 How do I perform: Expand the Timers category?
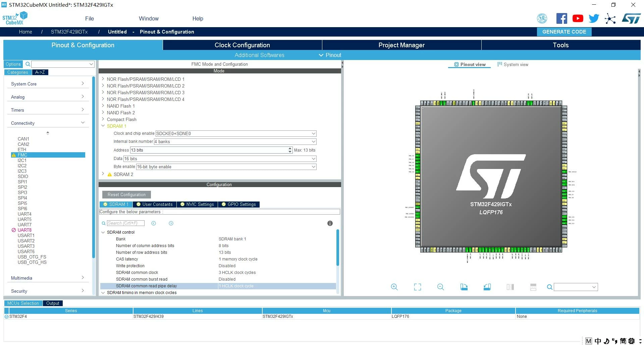[47, 110]
